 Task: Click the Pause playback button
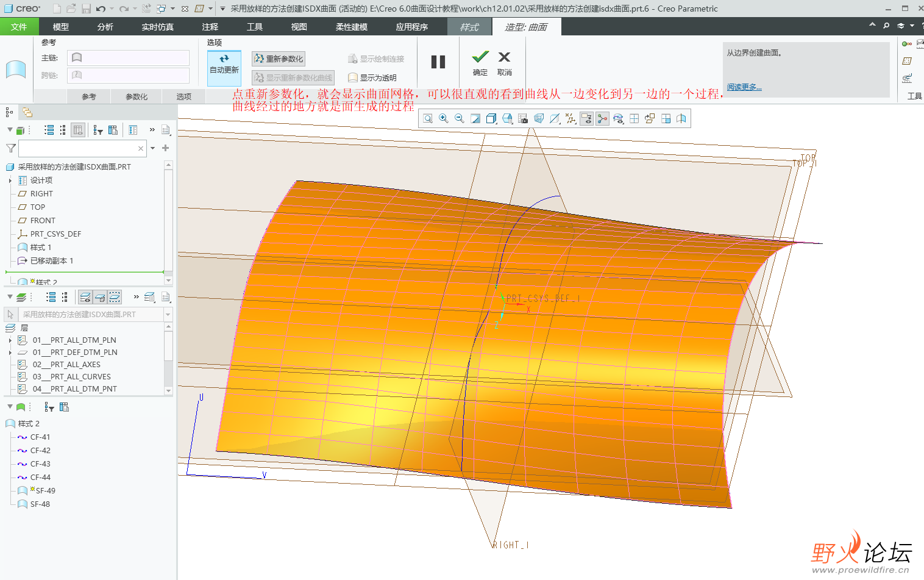(438, 62)
